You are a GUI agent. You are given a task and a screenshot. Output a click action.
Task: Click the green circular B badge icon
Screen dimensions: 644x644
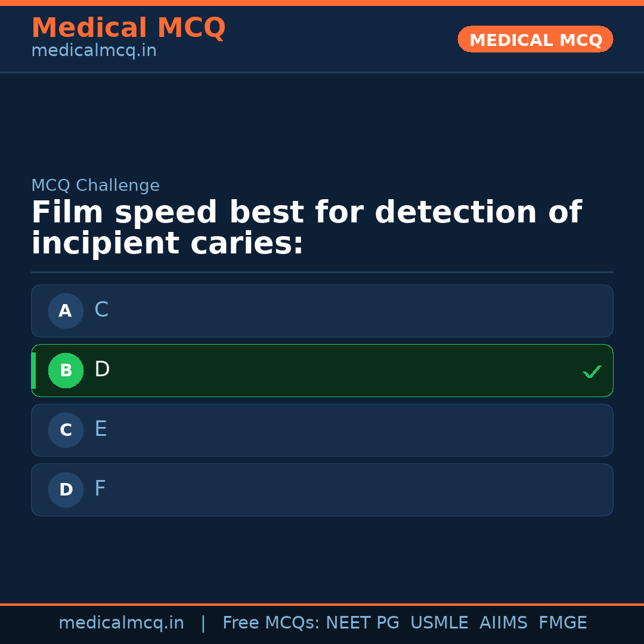pyautogui.click(x=66, y=370)
